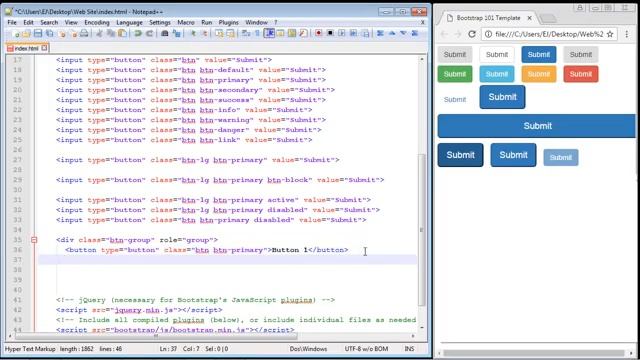Click the Replace toolbar icon
This screenshot has height=360, width=640.
click(176, 33)
